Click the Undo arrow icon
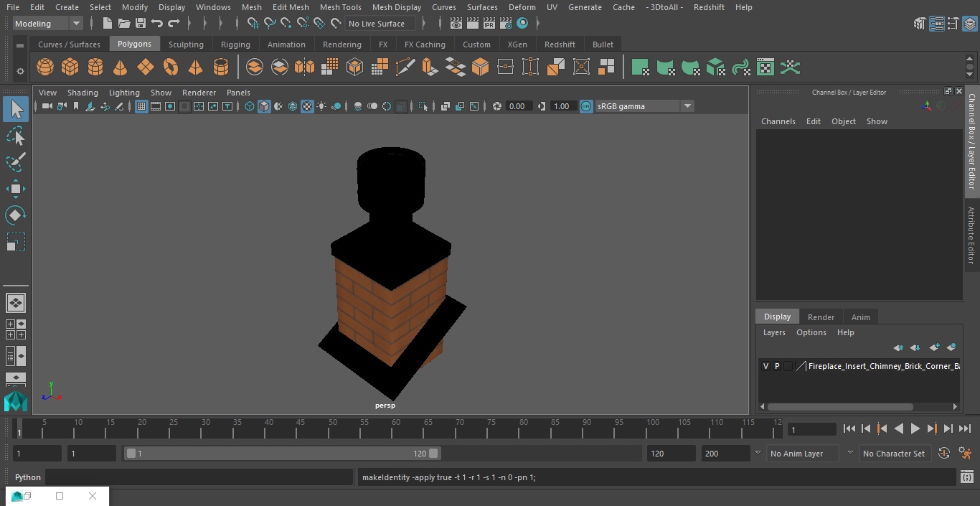980x506 pixels. [157, 24]
